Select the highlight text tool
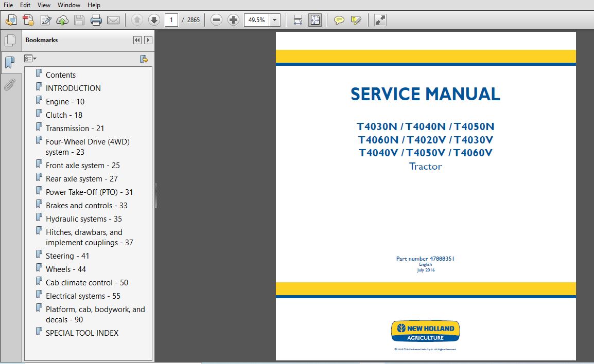Image resolution: width=594 pixels, height=364 pixels. 356,20
